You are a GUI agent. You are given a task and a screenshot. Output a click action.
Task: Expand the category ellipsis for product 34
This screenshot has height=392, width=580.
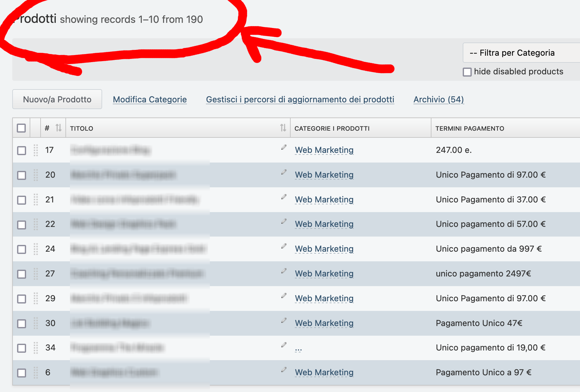[298, 349]
